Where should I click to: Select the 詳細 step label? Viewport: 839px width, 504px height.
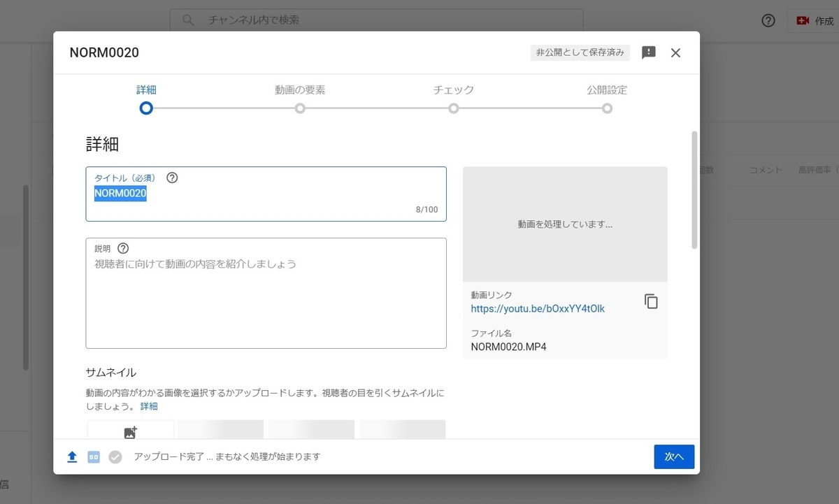[146, 89]
